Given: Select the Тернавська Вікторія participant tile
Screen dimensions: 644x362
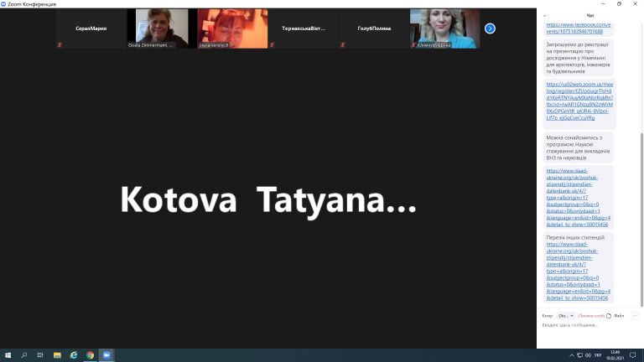Looking at the screenshot, I should [x=301, y=28].
